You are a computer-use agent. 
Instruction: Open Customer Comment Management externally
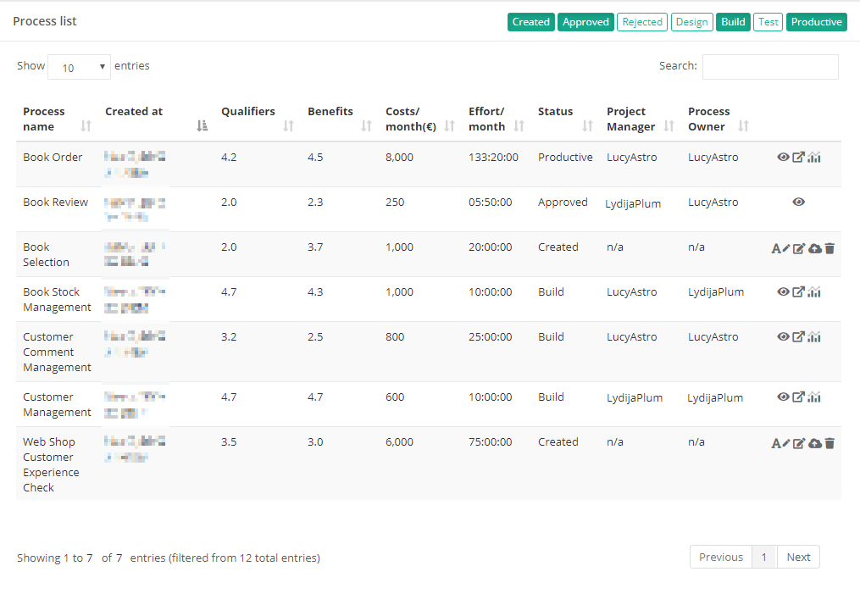point(798,336)
